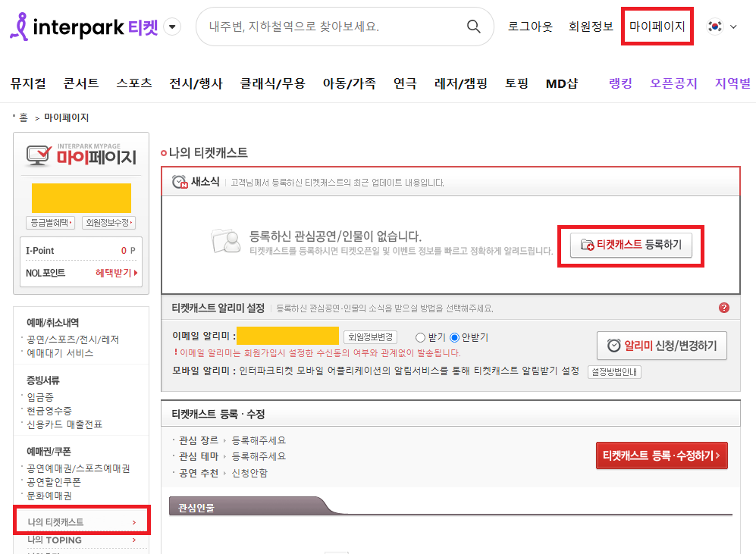The height and width of the screenshot is (554, 756).
Task: Open 회원정보 link
Action: click(x=591, y=27)
